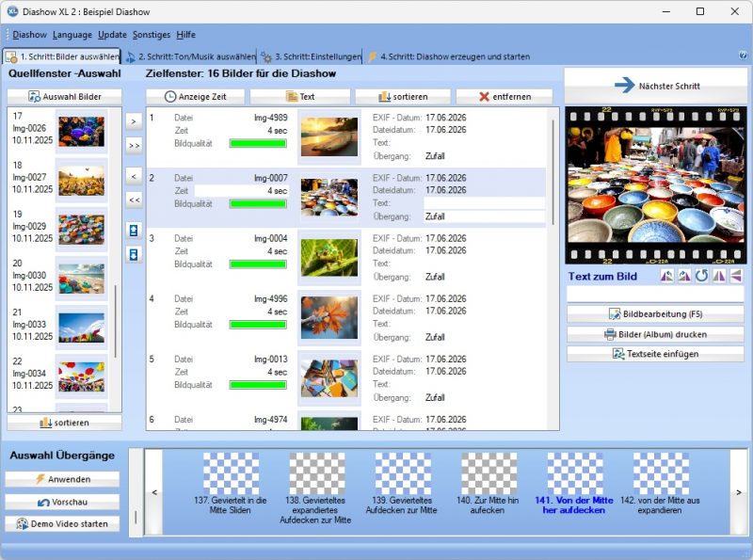Click sortieren button below source list
753x560 pixels.
64,423
